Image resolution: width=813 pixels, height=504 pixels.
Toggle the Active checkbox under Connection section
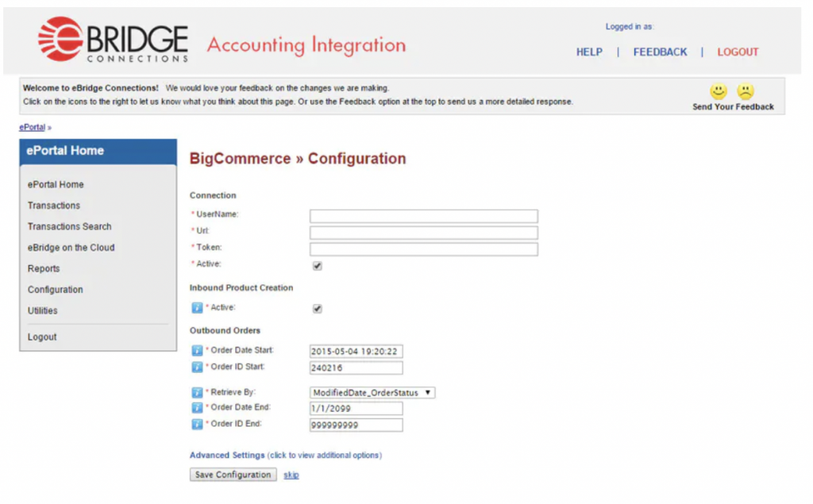point(317,265)
